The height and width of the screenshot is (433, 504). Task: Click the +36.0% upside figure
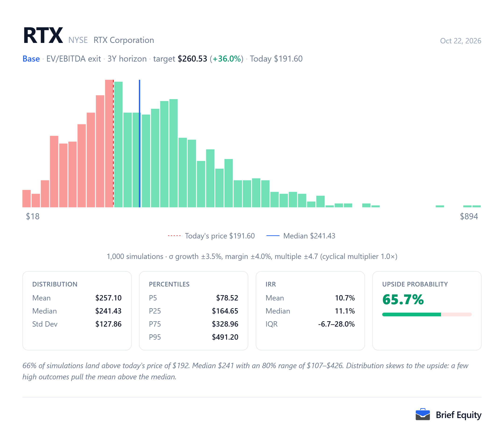click(x=227, y=59)
